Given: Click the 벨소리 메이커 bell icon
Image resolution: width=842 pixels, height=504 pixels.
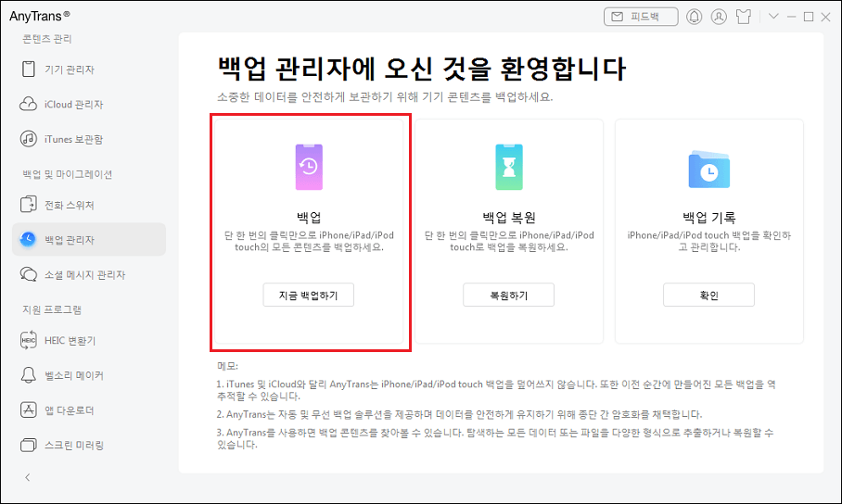Looking at the screenshot, I should [x=28, y=375].
